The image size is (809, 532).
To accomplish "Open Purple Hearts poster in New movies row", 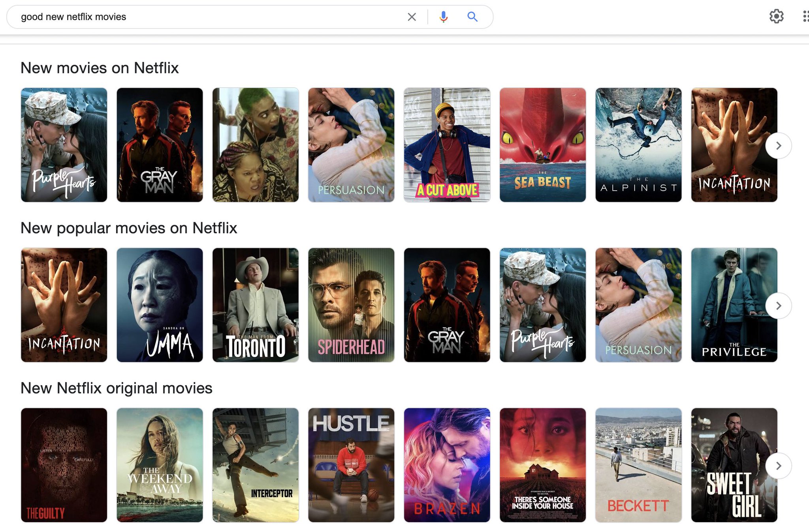I will (64, 145).
